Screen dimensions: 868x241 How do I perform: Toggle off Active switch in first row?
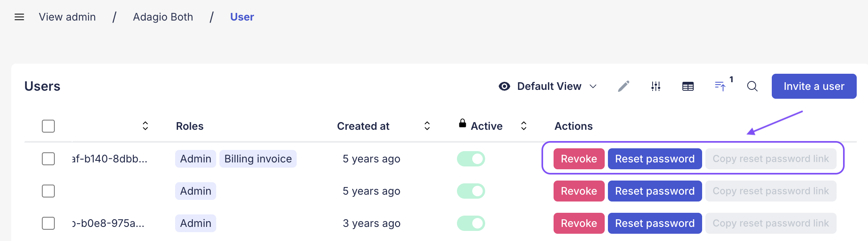[x=471, y=159]
